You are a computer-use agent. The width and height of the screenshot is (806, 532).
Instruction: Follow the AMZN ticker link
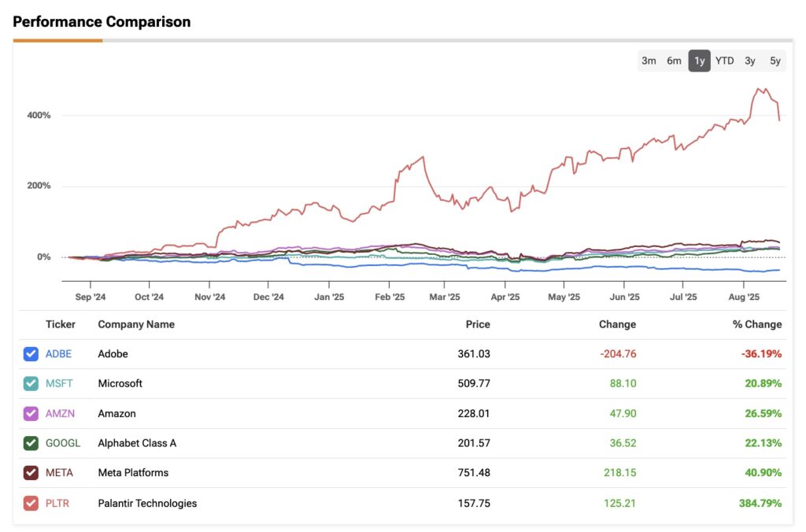pyautogui.click(x=60, y=413)
